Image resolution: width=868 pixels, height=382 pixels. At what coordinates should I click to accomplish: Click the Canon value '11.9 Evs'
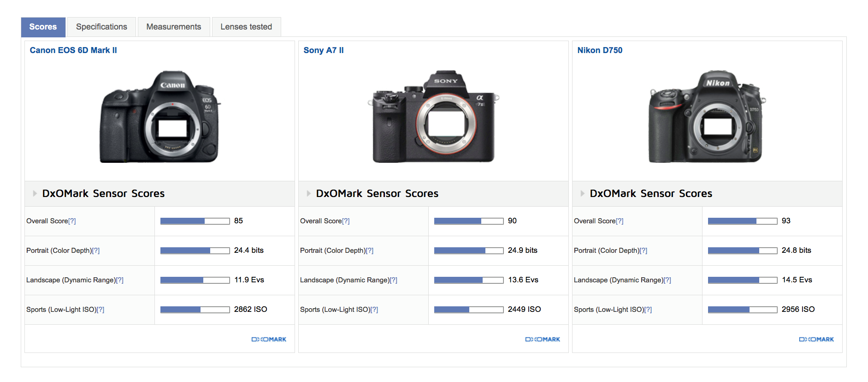click(x=249, y=280)
